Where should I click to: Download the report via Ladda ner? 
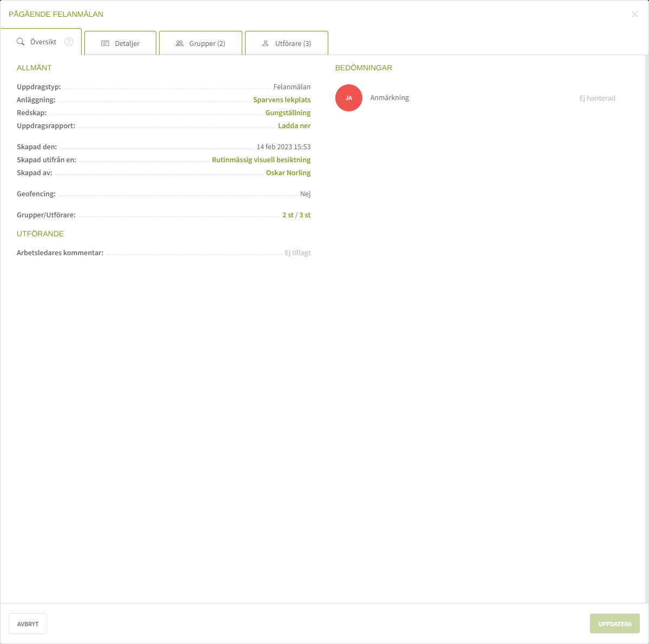pyautogui.click(x=294, y=126)
